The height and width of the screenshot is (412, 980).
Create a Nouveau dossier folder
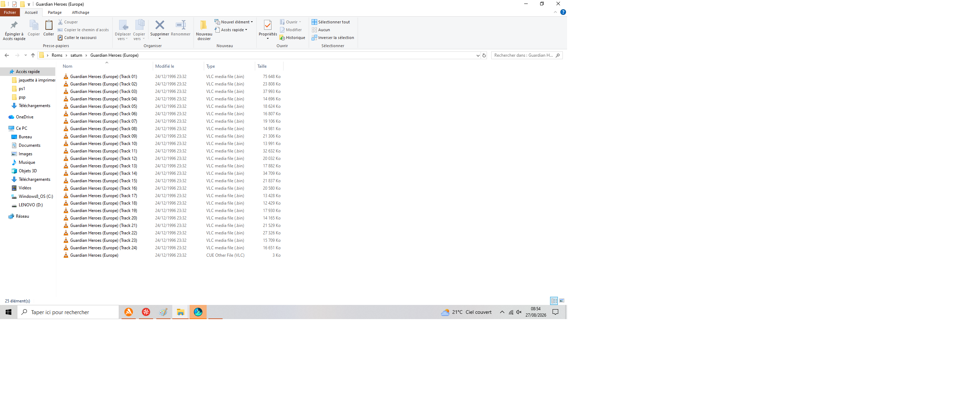pos(204,30)
